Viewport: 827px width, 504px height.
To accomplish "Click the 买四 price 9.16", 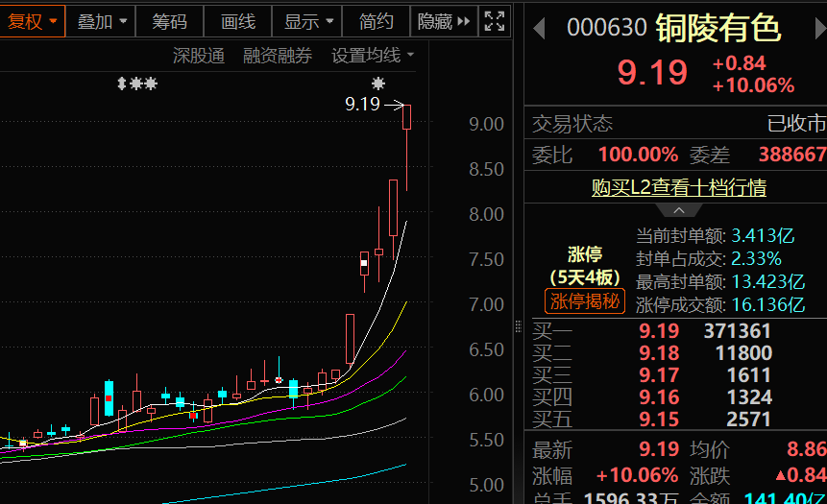I will pos(659,397).
